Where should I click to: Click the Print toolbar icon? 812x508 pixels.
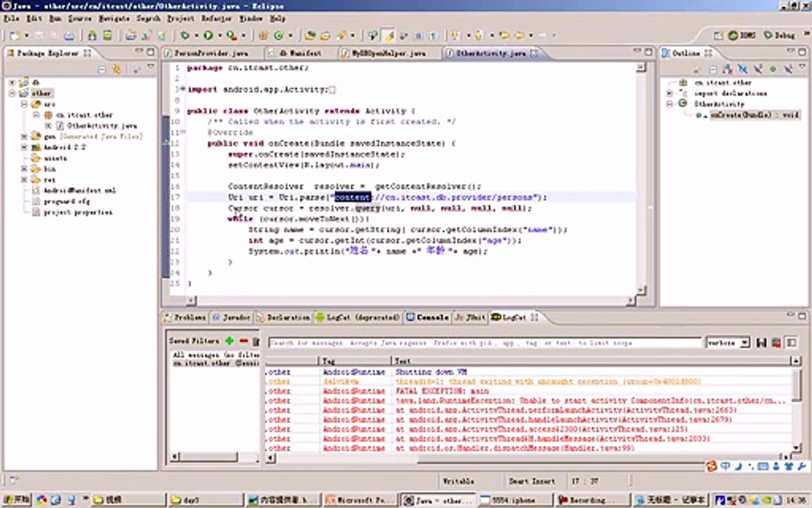[69, 35]
